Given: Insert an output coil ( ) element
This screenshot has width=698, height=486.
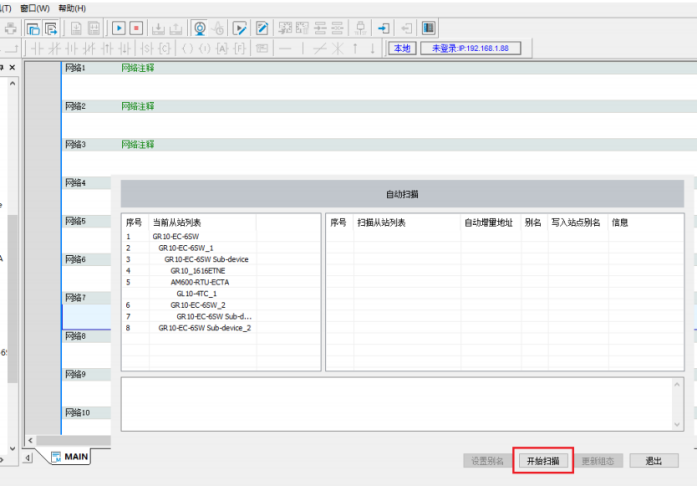Looking at the screenshot, I should tap(187, 48).
